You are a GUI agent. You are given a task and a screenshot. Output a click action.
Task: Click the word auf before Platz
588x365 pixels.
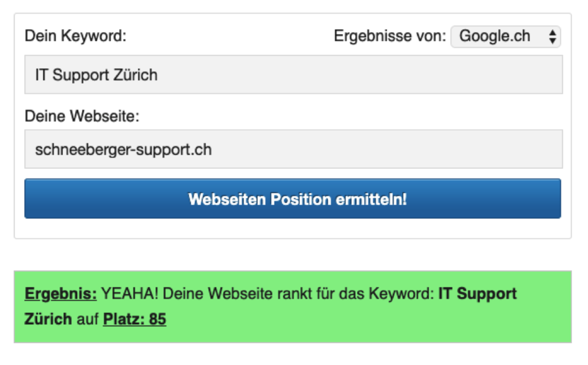click(x=87, y=319)
